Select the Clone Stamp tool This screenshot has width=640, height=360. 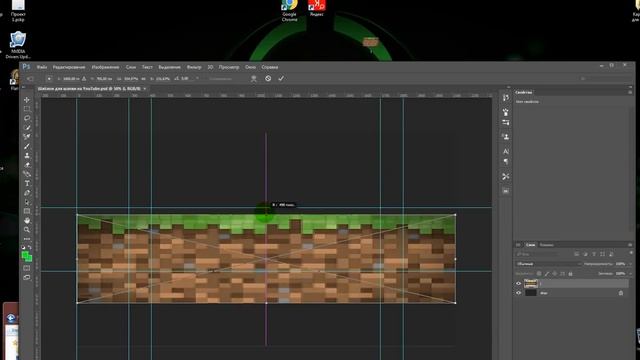[x=27, y=156]
